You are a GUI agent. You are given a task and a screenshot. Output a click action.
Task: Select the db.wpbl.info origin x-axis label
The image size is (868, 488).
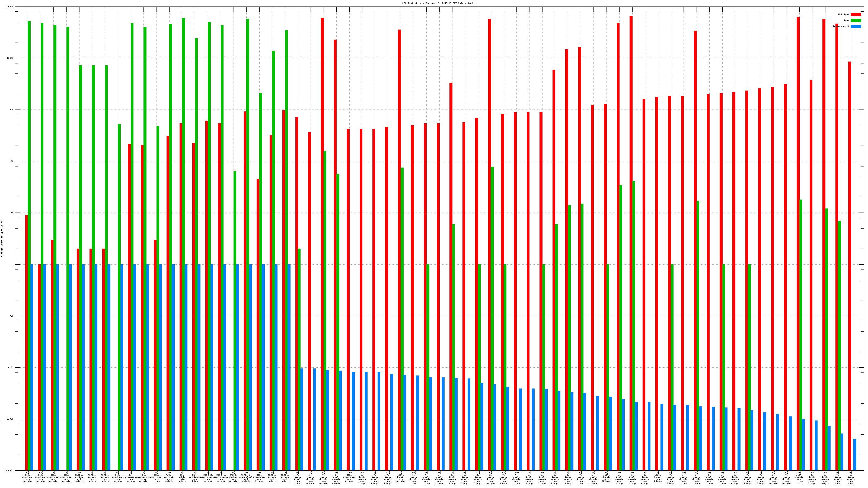[182, 477]
